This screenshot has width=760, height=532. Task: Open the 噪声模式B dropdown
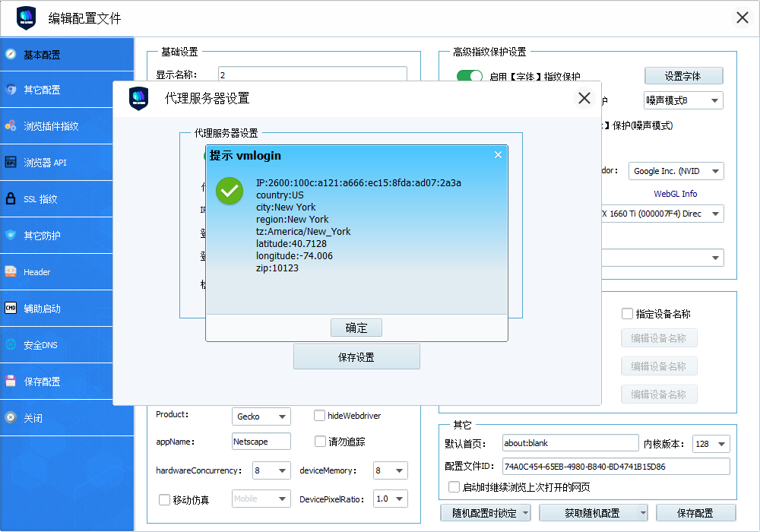click(683, 100)
